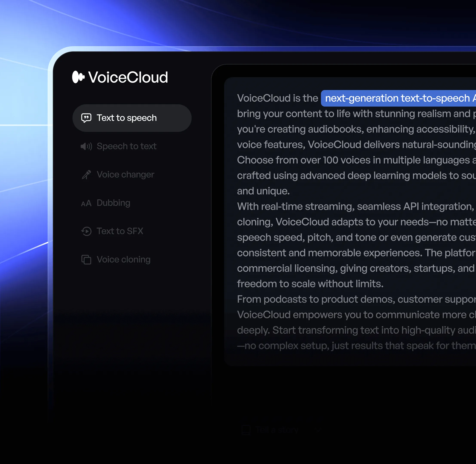Click the VoiceCloud logo mark
The image size is (476, 464).
click(x=78, y=77)
